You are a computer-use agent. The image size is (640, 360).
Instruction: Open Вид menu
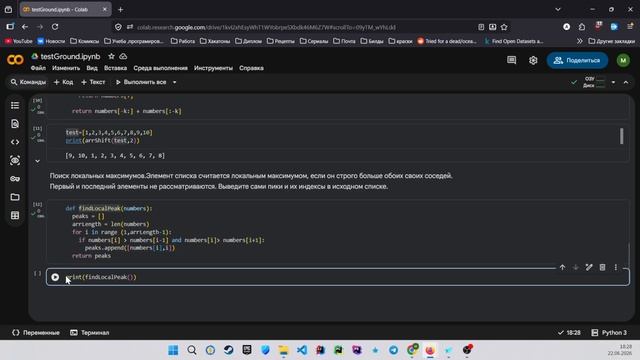pos(92,68)
